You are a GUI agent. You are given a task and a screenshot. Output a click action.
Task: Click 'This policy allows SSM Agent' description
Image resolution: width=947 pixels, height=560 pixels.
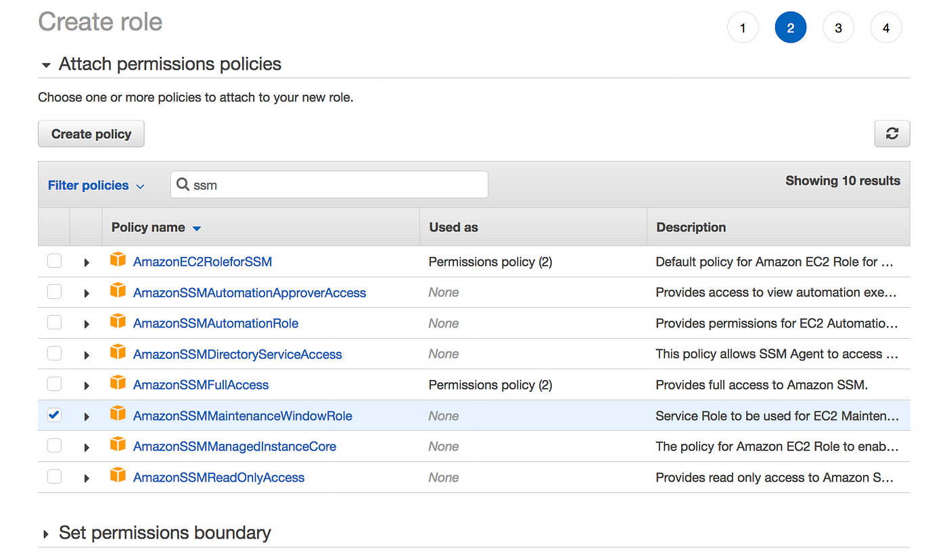click(x=777, y=354)
